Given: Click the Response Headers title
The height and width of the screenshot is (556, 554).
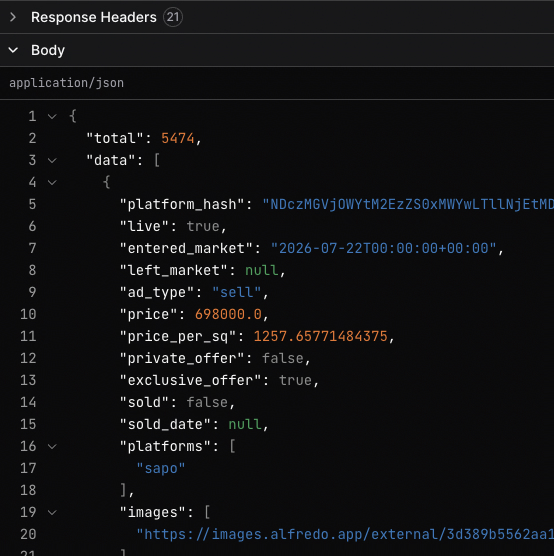Looking at the screenshot, I should (94, 17).
